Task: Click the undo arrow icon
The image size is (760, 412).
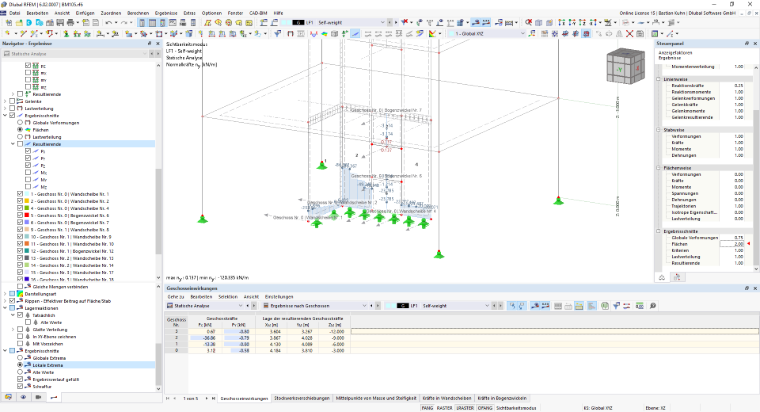Action: (109, 23)
